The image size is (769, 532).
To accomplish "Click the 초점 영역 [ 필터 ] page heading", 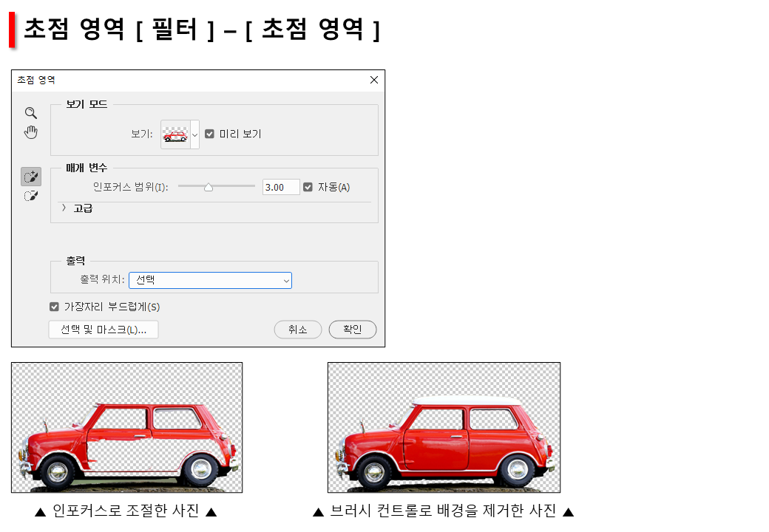I will pos(202,30).
